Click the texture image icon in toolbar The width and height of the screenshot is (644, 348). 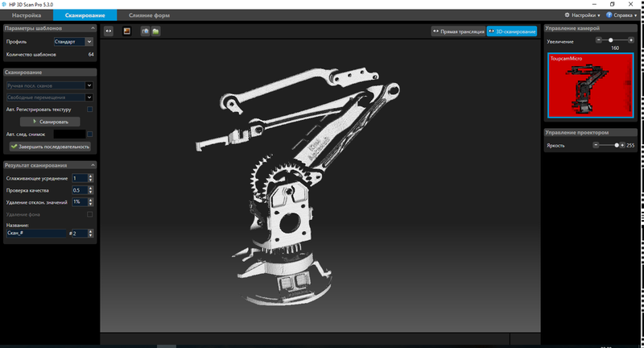point(127,31)
